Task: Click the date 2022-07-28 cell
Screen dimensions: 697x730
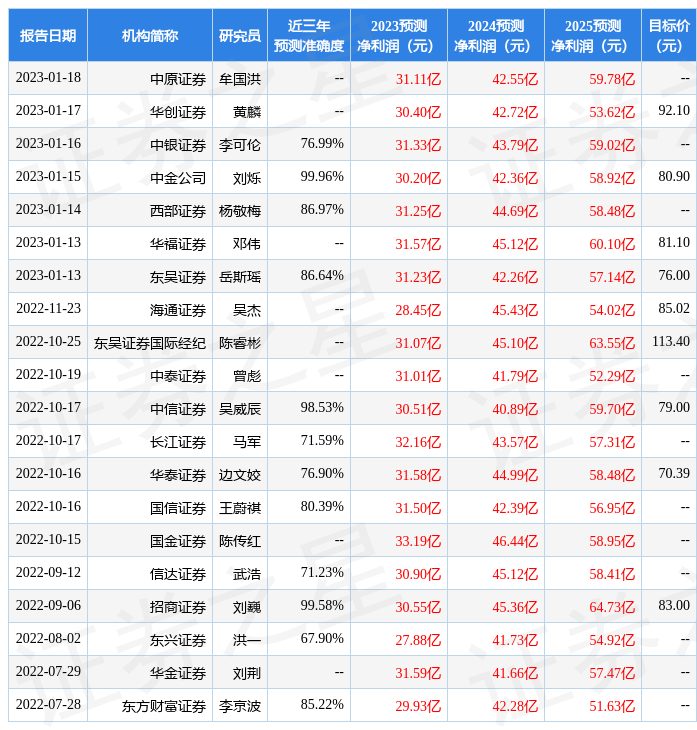Action: (x=48, y=705)
